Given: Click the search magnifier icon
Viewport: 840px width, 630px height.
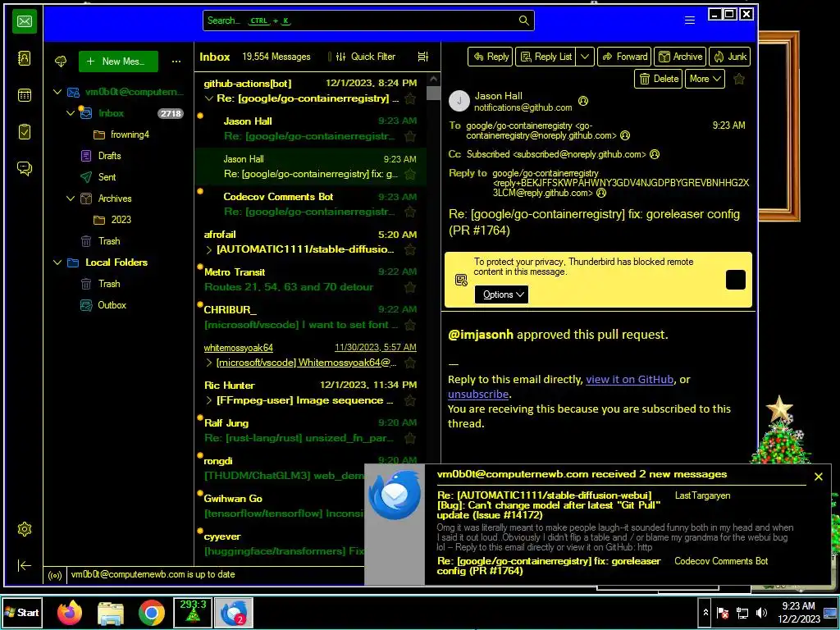Looking at the screenshot, I should pos(524,21).
